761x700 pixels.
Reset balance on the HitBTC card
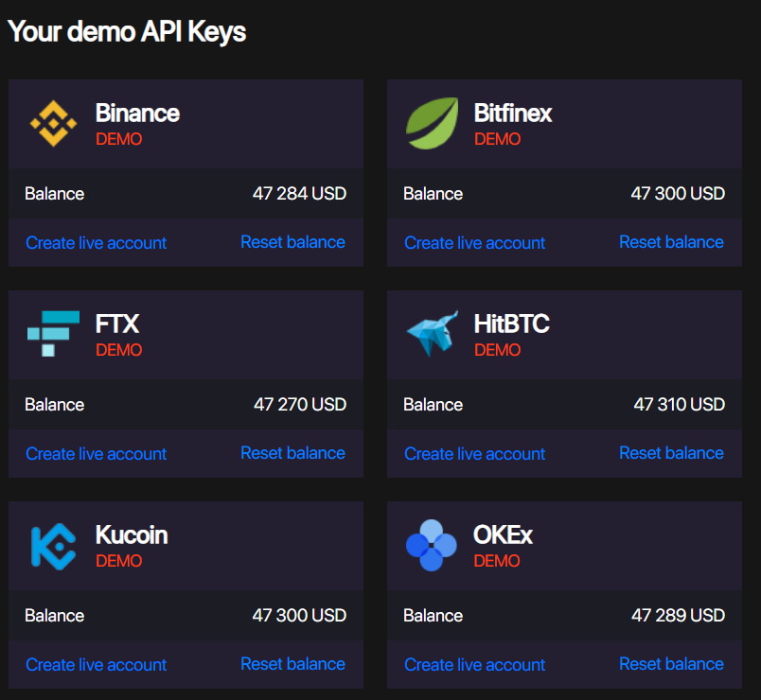tap(671, 452)
